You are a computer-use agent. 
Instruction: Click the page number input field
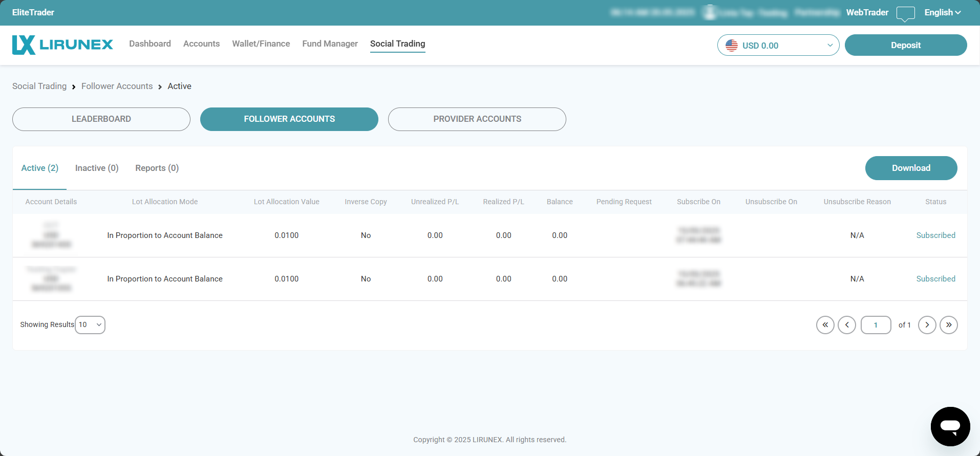tap(876, 325)
